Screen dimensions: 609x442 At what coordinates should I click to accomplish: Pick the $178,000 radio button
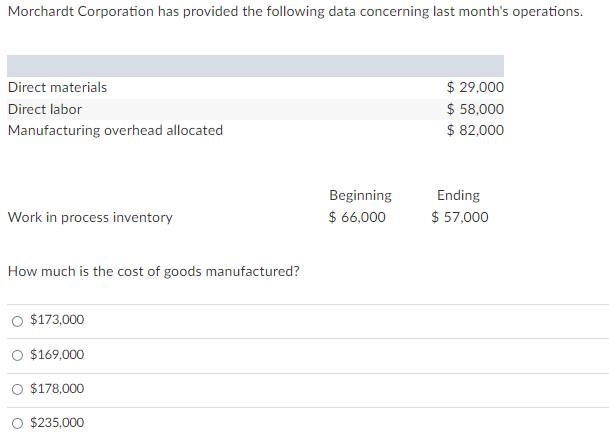click(x=17, y=389)
